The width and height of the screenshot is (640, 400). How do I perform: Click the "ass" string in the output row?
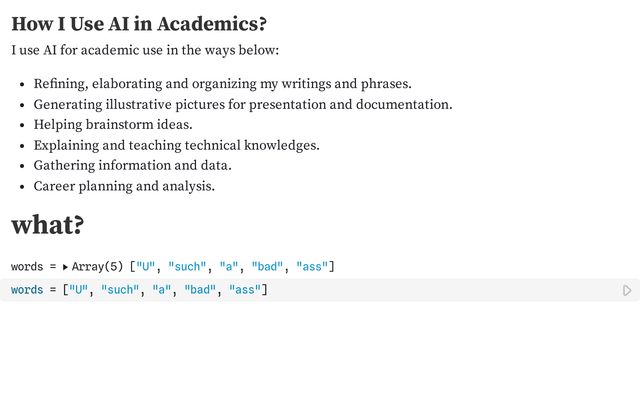point(313,267)
